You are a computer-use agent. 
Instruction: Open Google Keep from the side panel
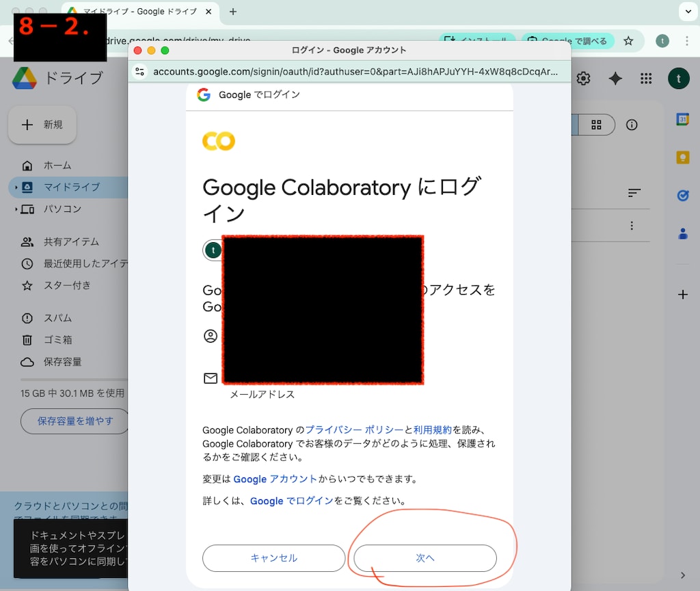click(683, 157)
